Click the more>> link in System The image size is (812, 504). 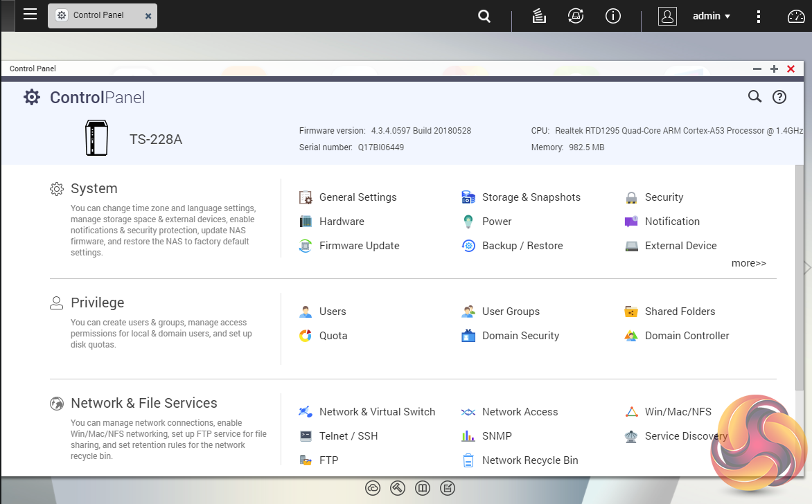748,263
